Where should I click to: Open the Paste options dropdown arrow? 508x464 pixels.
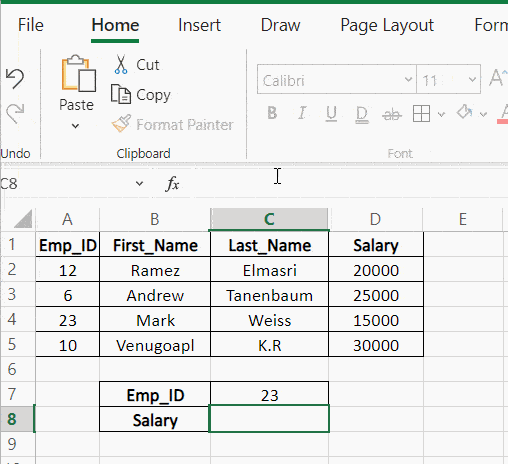[76, 126]
